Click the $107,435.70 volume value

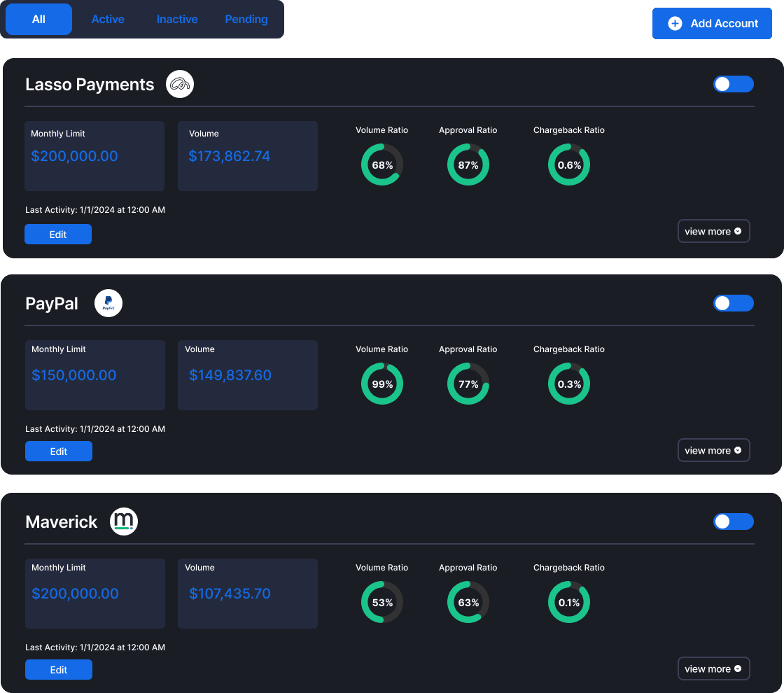[230, 594]
